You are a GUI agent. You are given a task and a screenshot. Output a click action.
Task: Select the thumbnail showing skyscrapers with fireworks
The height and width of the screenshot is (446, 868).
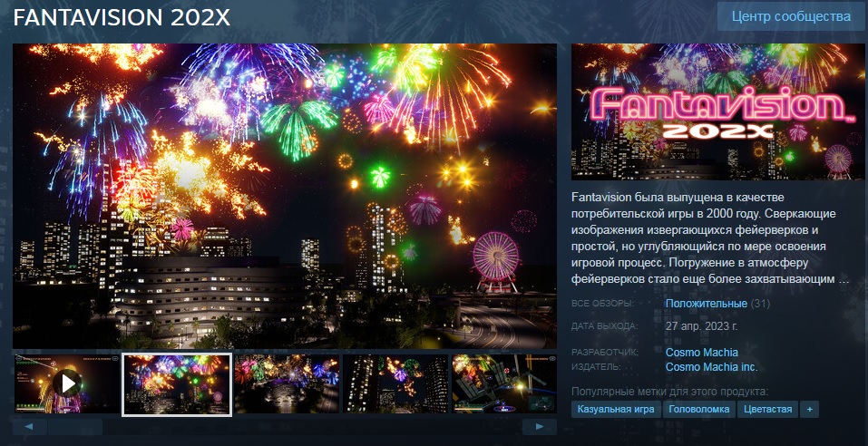pyautogui.click(x=395, y=384)
